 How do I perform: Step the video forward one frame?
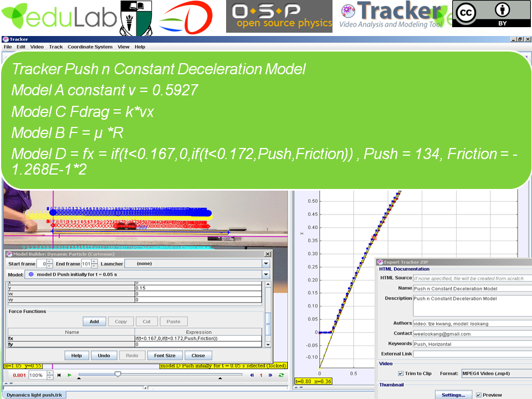point(270,375)
